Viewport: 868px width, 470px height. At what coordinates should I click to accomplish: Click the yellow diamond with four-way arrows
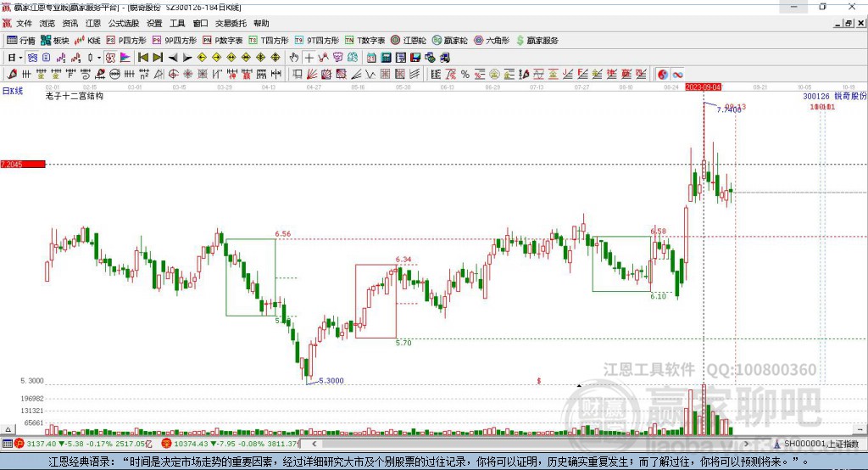coord(261,58)
